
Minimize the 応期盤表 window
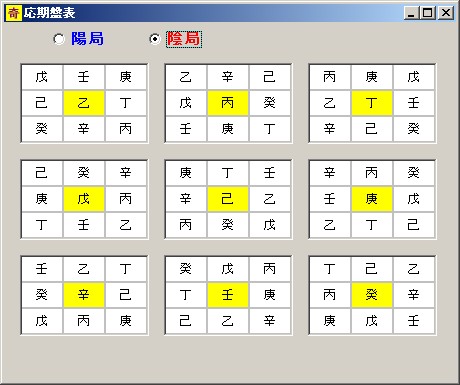click(411, 13)
